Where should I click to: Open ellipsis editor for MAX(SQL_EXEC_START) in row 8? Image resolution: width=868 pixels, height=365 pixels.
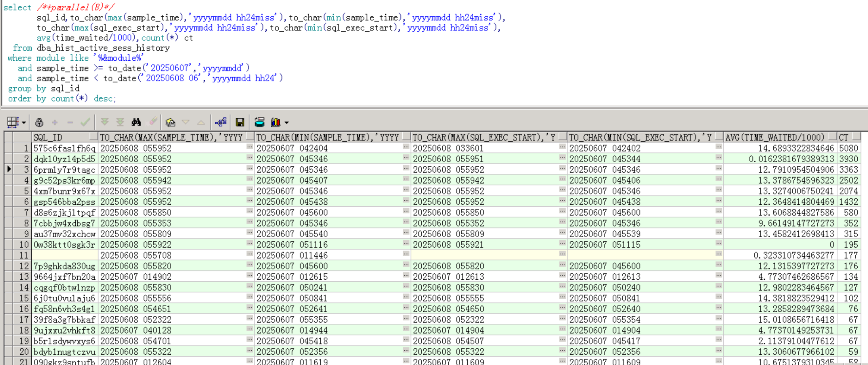click(x=562, y=222)
